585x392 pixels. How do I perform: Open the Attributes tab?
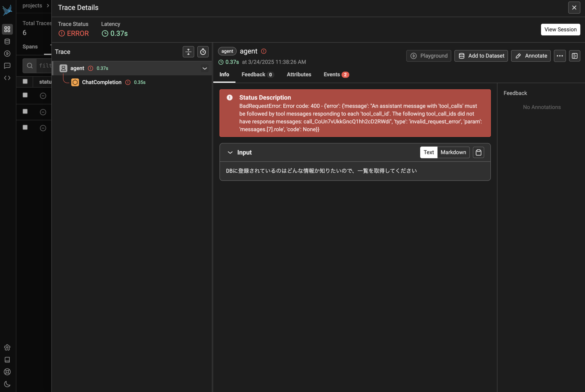tap(299, 75)
